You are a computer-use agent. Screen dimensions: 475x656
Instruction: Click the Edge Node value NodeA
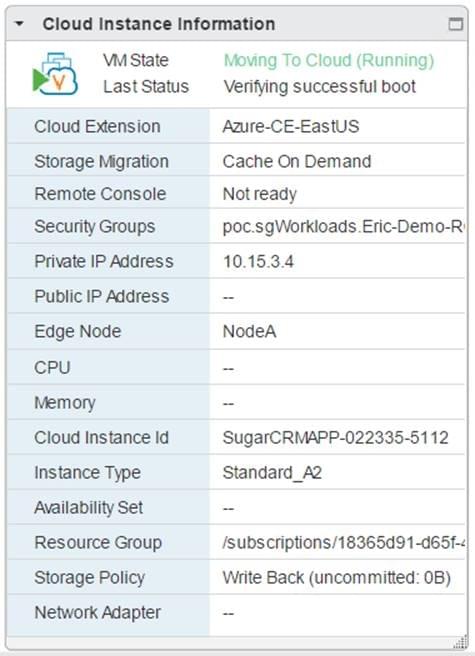[249, 332]
